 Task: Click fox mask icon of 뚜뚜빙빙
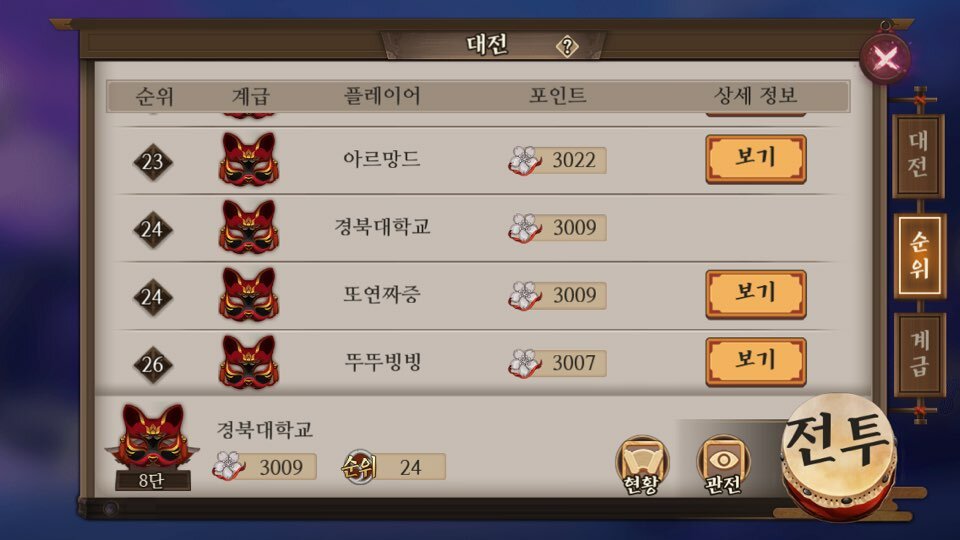point(249,362)
